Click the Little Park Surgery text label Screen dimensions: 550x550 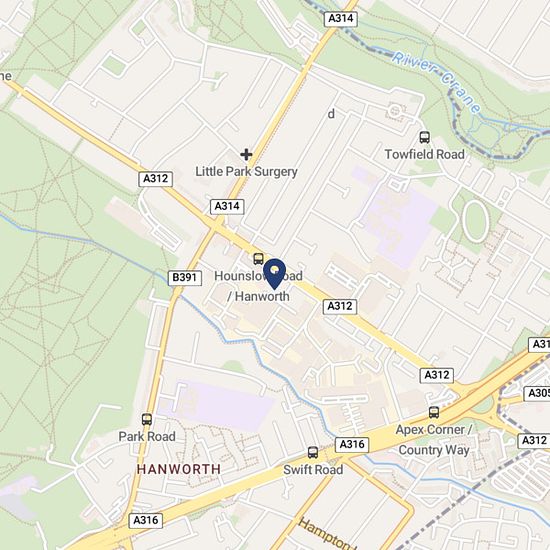point(246,172)
